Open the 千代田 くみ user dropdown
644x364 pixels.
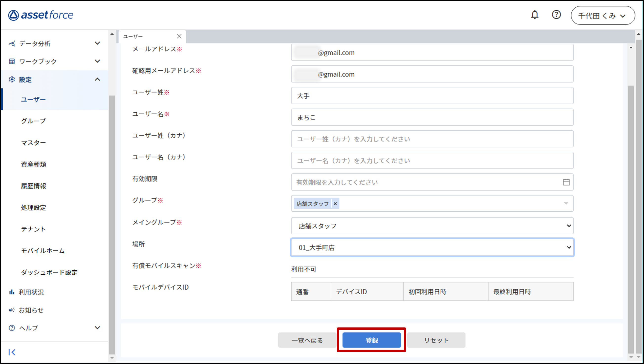[x=602, y=16]
